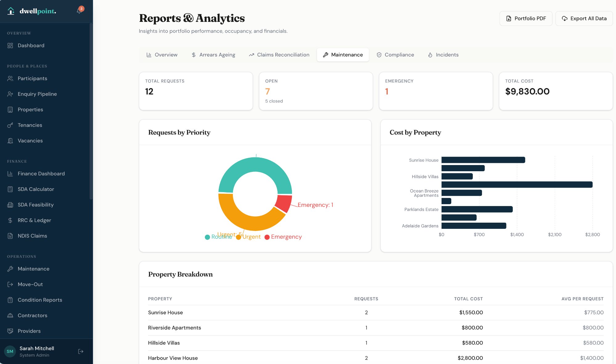Open the Compliance tab
The height and width of the screenshot is (364, 616).
395,55
